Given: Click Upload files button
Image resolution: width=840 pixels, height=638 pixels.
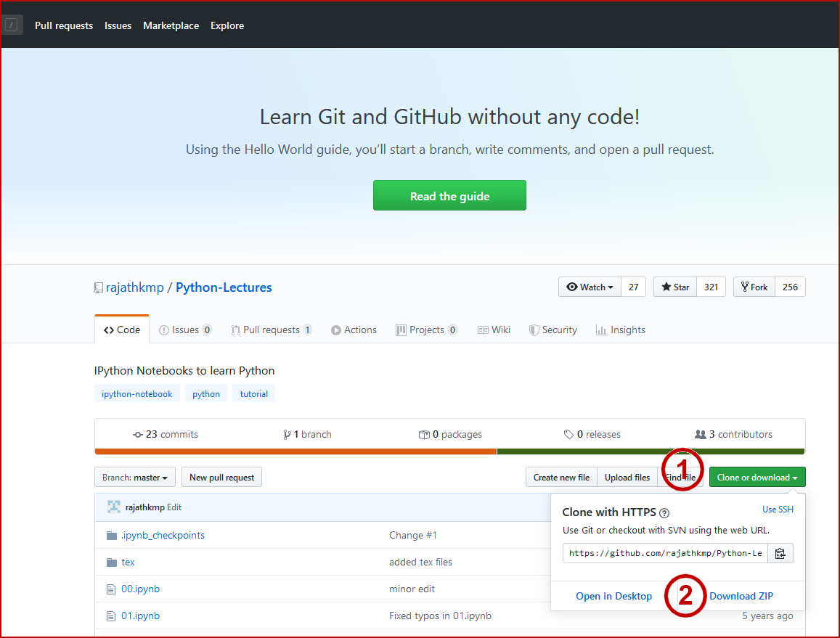Looking at the screenshot, I should tap(627, 478).
